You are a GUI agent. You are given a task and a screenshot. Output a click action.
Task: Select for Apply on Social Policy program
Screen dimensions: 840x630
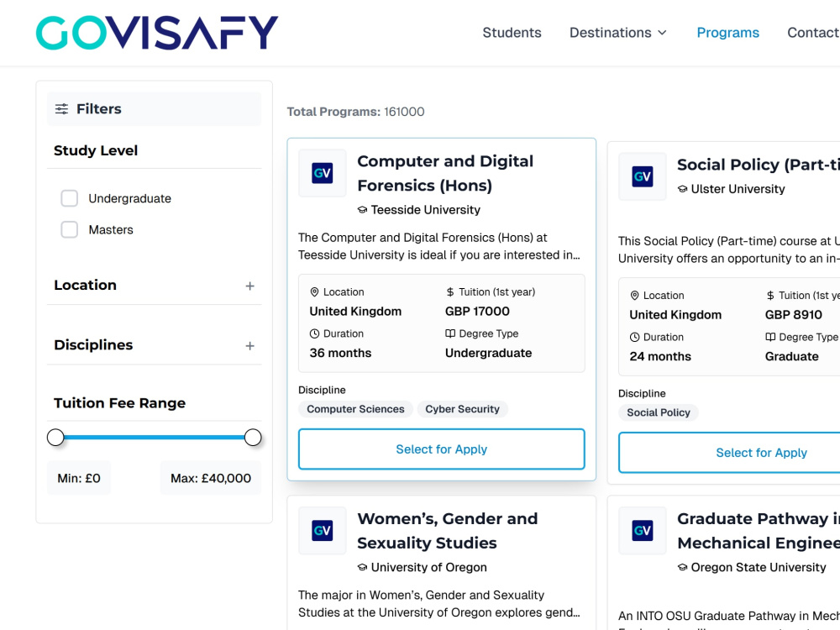pyautogui.click(x=729, y=453)
